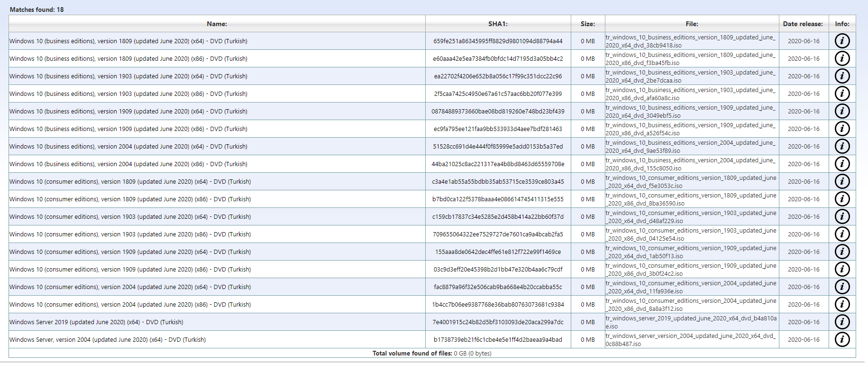
Task: Select SHA1 hash e60aaa42e5ea7384fb0bfdc14d7195d3a05bb4c2
Action: 498,59
